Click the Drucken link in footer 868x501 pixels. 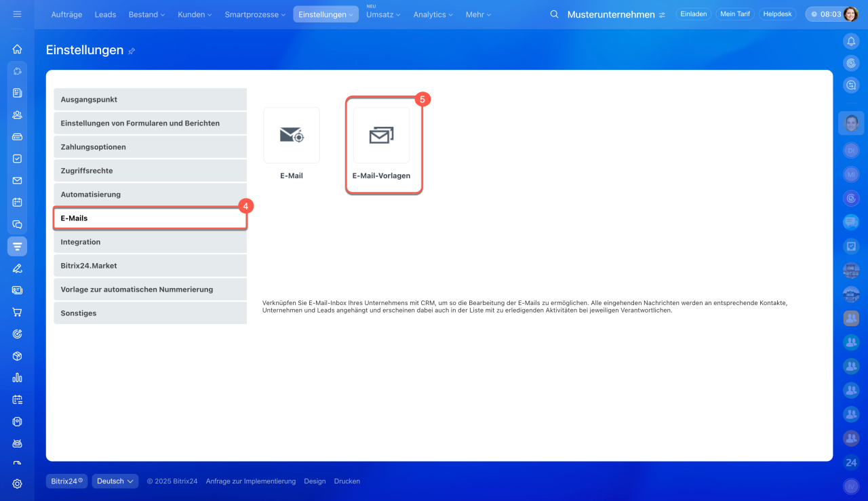tap(347, 481)
